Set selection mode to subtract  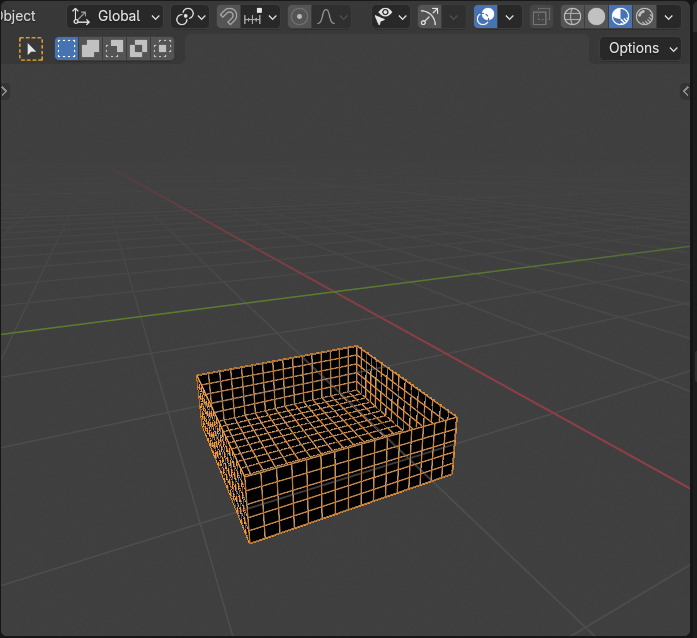115,48
